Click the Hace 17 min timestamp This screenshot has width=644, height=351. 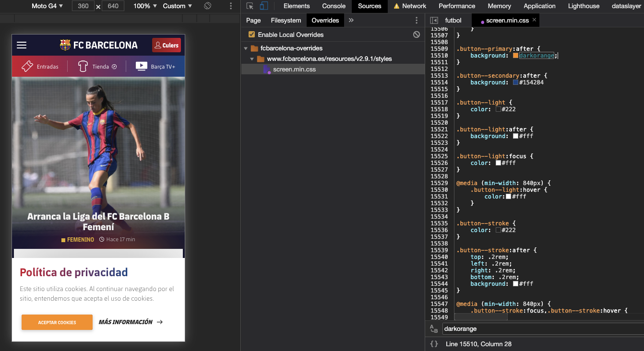tap(117, 239)
